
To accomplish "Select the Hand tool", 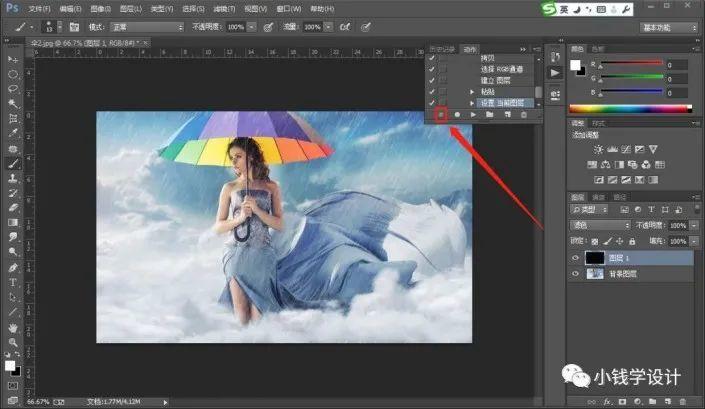I will coord(13,328).
